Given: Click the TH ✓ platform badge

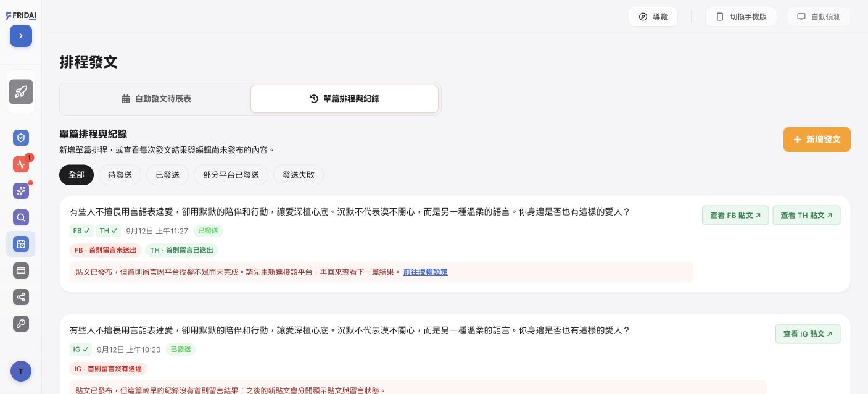Looking at the screenshot, I should [109, 231].
